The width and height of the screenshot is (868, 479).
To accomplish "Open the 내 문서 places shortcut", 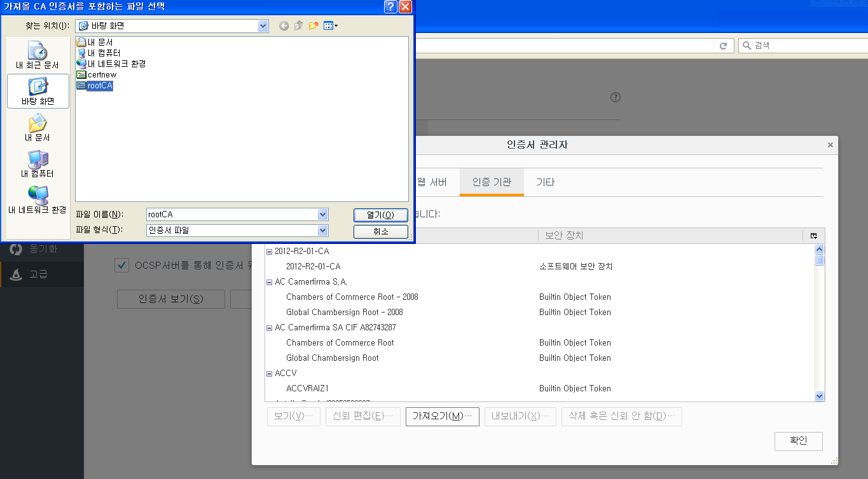I will 38,128.
